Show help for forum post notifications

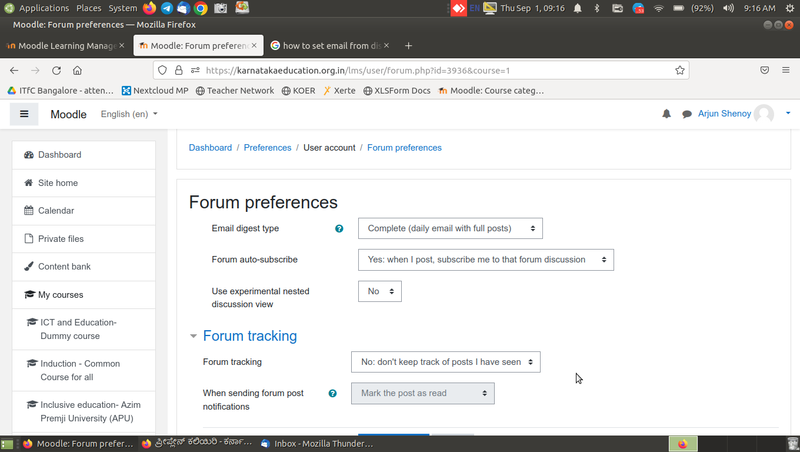point(333,393)
